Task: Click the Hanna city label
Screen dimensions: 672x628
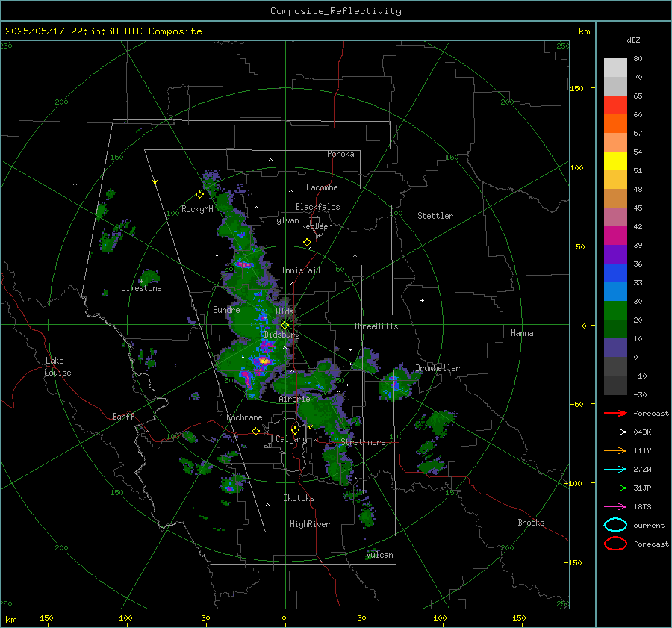Action: pos(522,333)
